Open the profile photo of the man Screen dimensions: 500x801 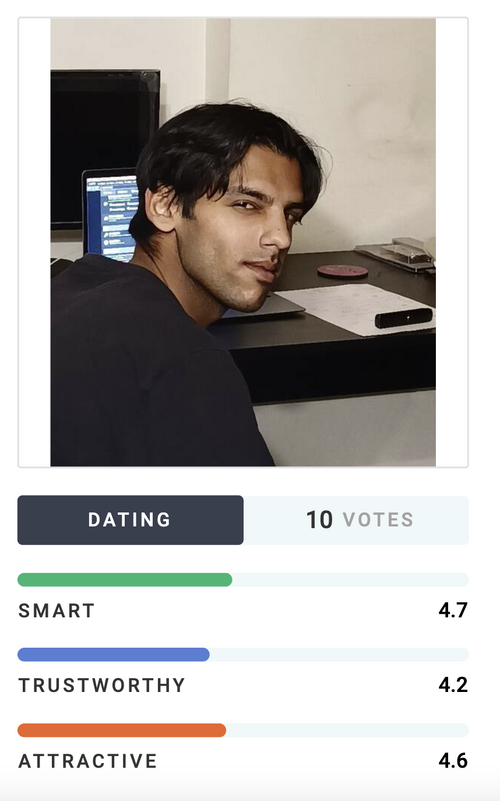tap(243, 242)
